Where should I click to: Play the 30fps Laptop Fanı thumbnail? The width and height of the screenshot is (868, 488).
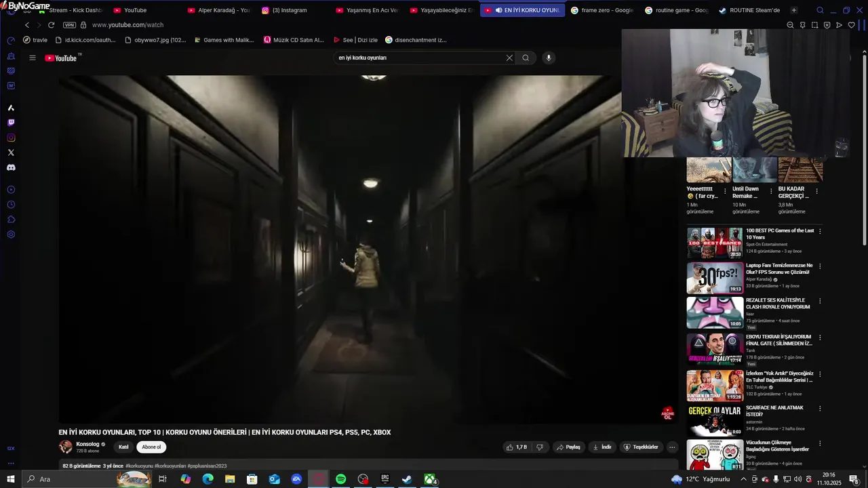(715, 278)
